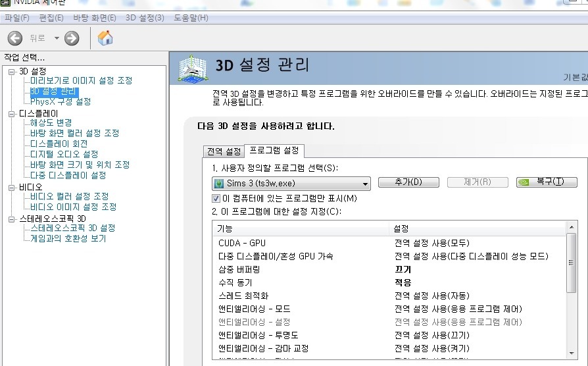Select PhysX 구성 설정 tree item
The height and width of the screenshot is (366, 588).
[x=61, y=102]
